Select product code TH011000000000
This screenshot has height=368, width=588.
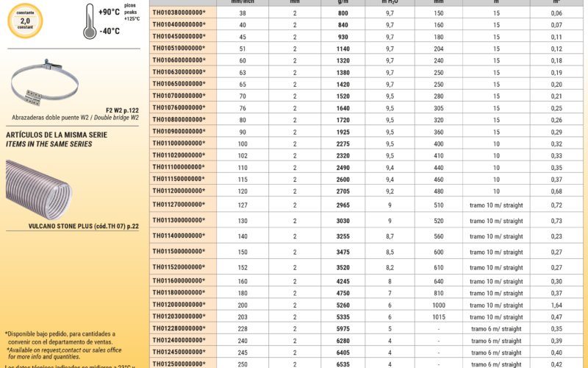click(x=179, y=144)
